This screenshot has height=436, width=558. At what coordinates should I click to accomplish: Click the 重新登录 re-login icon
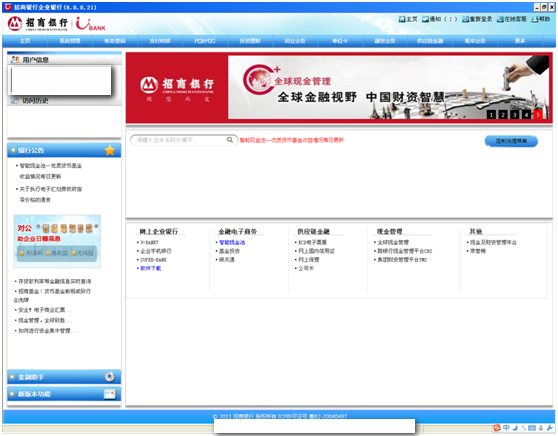tap(465, 19)
